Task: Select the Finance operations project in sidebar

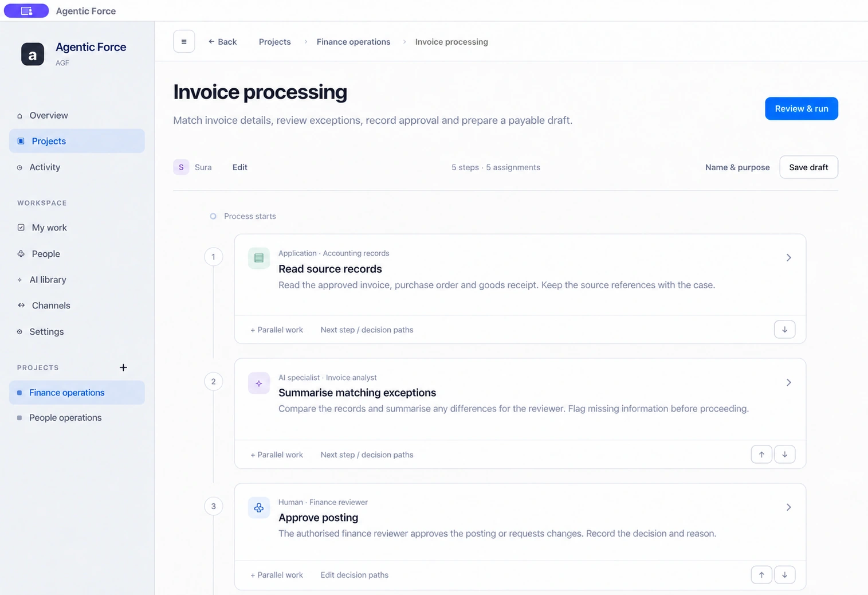Action: (x=77, y=393)
